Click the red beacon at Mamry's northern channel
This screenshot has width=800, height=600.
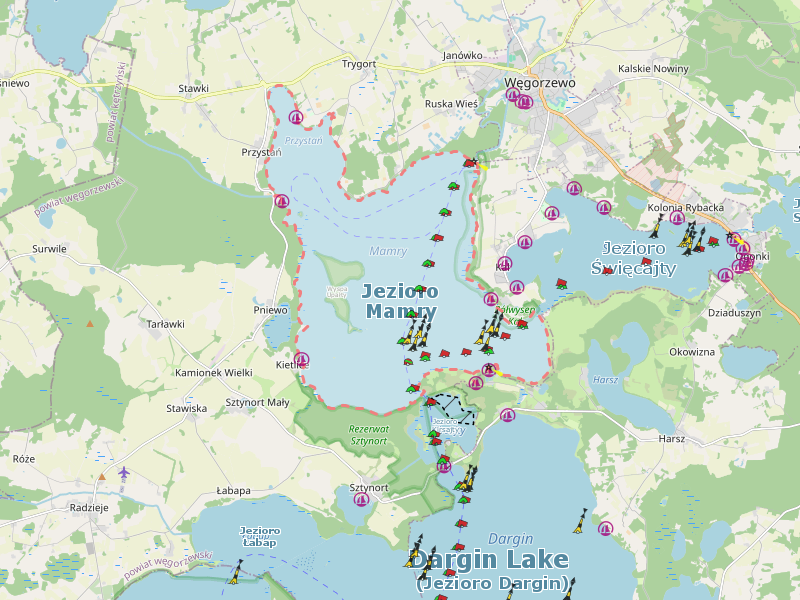468,162
